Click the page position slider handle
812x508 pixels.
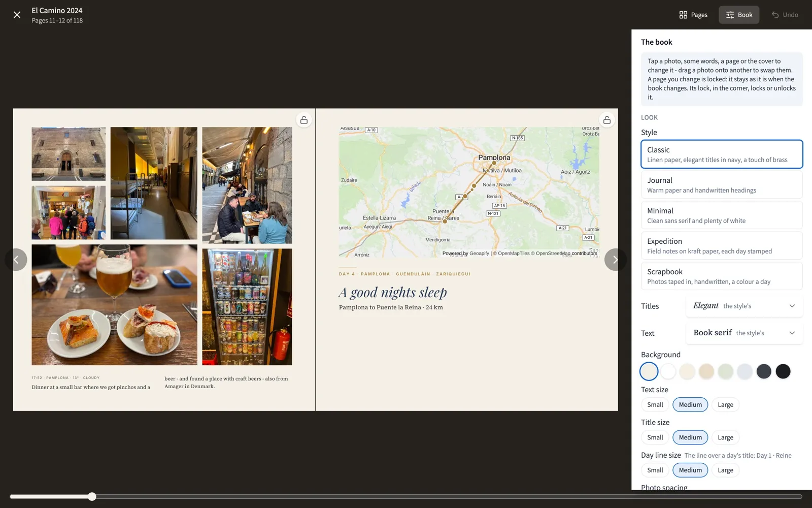[x=91, y=496]
